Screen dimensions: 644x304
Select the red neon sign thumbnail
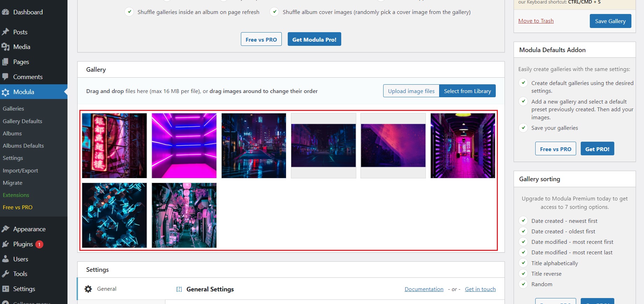(x=114, y=146)
